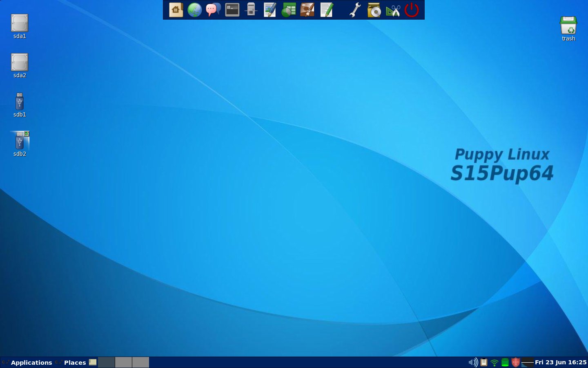Click the CPU load graph in tray

528,362
